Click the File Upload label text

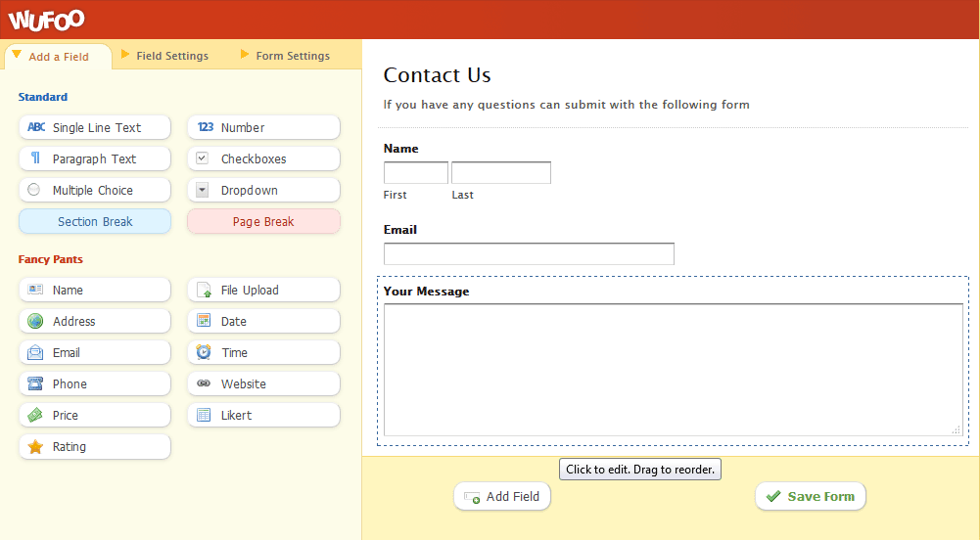(x=250, y=291)
